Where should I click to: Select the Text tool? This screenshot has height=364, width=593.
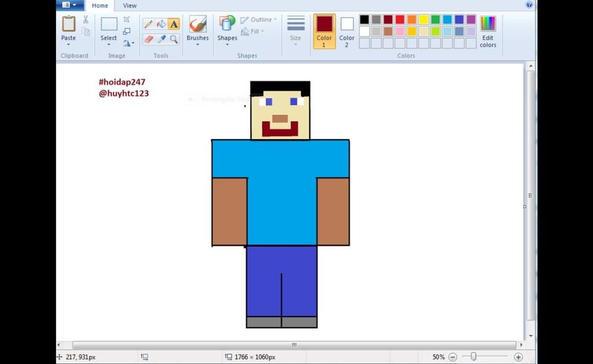(x=174, y=24)
